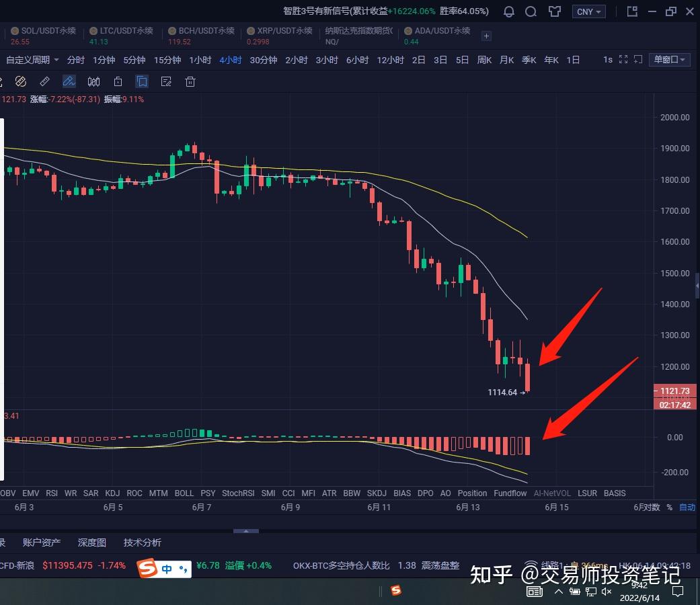
Task: Click the round eraser-like drawing tool icon
Action: [21, 81]
